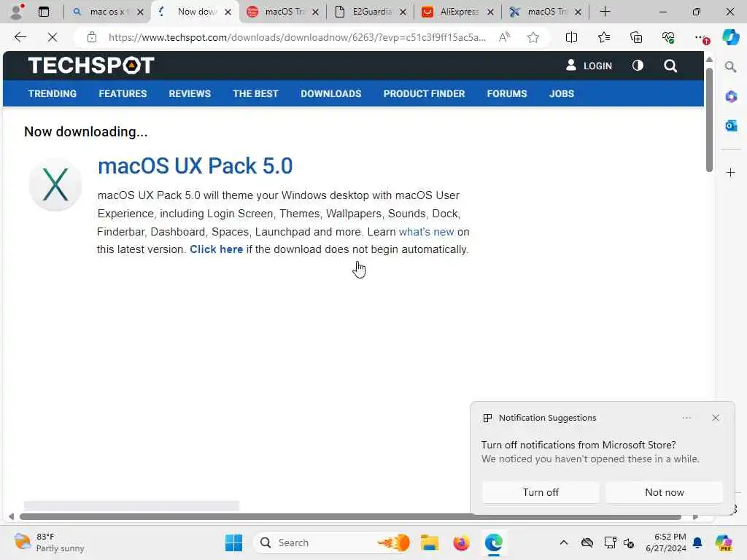Open the FORUMS page
747x560 pixels.
507,93
